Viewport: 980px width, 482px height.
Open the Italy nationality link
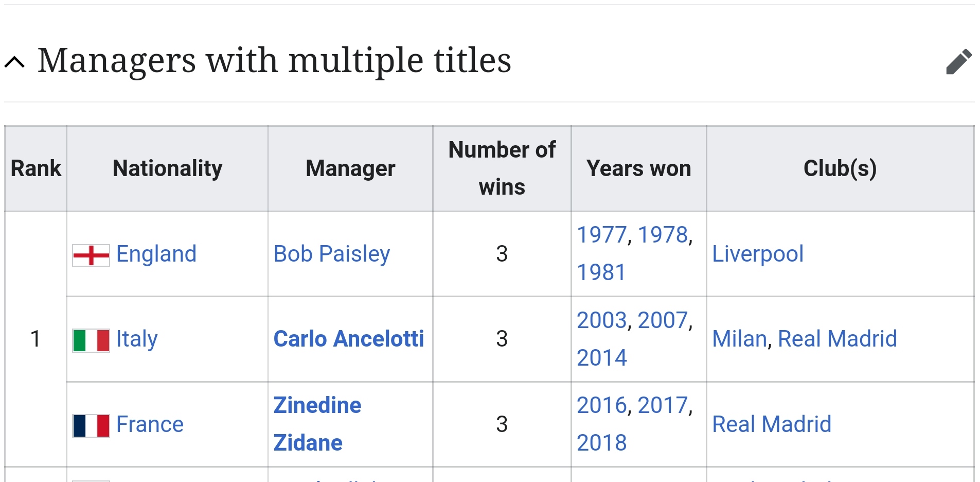pyautogui.click(x=137, y=339)
